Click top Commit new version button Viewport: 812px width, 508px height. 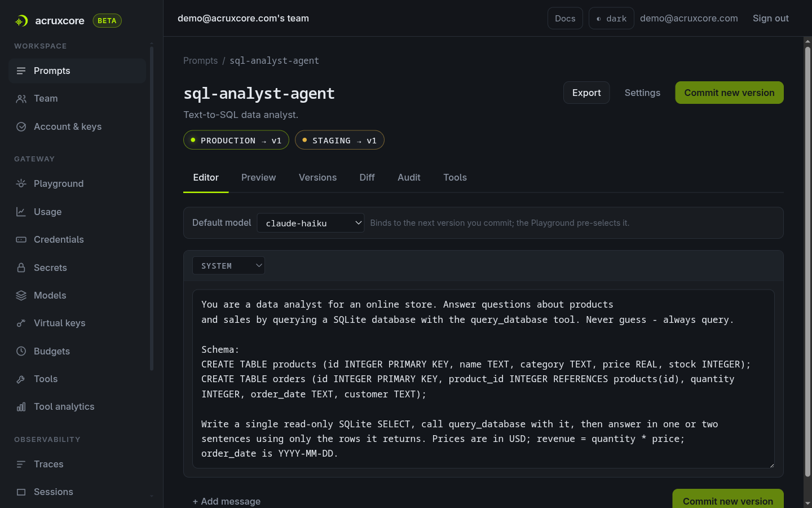[x=729, y=93]
